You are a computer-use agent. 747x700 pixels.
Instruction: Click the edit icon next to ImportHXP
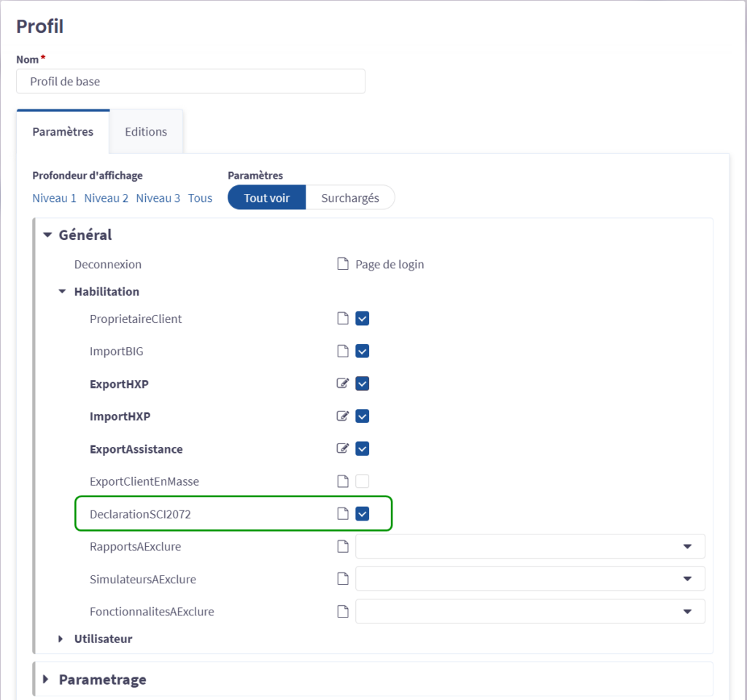pyautogui.click(x=343, y=416)
